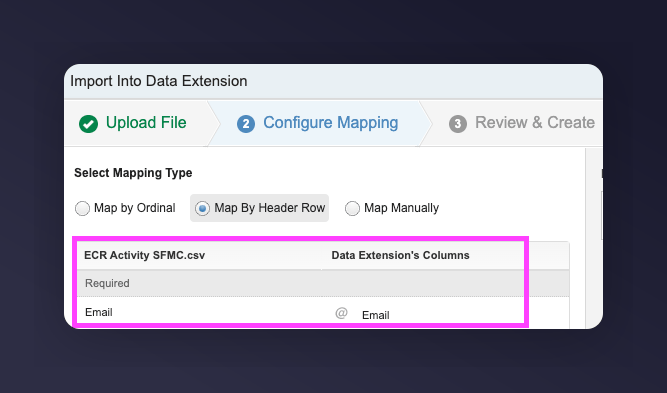This screenshot has height=393, width=667.
Task: Select the Email data extension column value
Action: click(376, 315)
